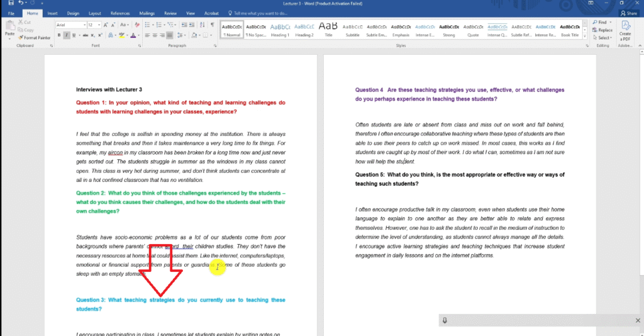Expand the Select dropdown in Editing group
The width and height of the screenshot is (644, 336).
coord(605,38)
